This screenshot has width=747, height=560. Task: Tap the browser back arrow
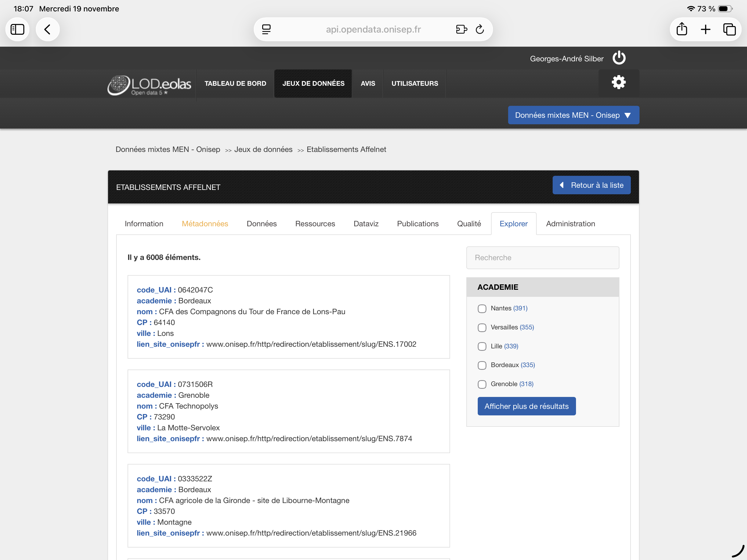pyautogui.click(x=48, y=30)
